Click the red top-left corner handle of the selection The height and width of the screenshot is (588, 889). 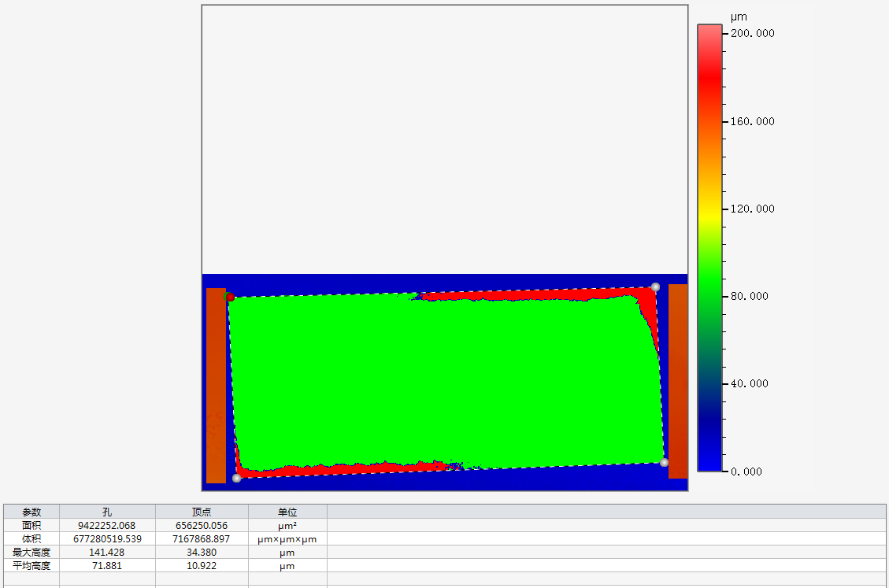coord(230,297)
